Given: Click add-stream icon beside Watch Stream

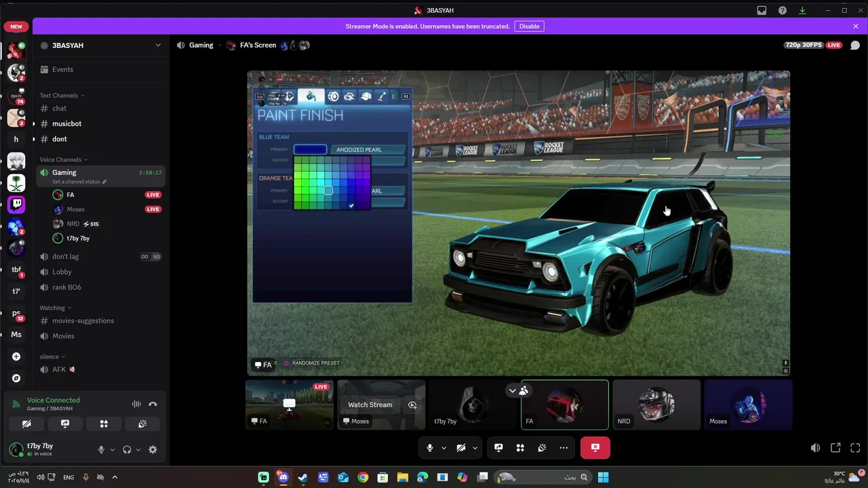Looking at the screenshot, I should tap(412, 405).
